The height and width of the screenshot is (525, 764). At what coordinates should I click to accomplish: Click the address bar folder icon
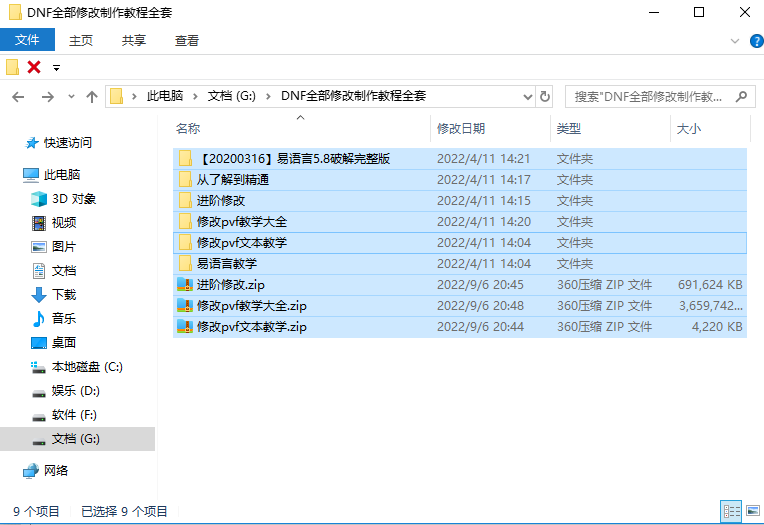tap(116, 96)
